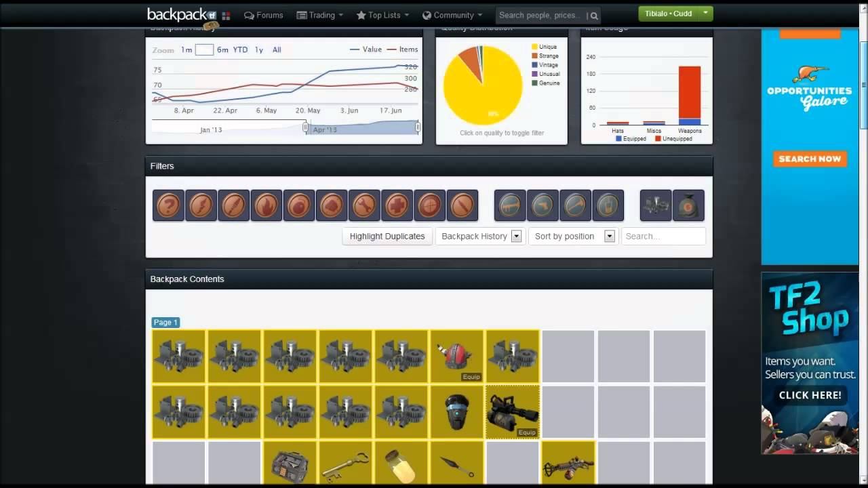Click the Weapons bar in item usage chart
Screen dimensions: 868x488
tap(690, 96)
